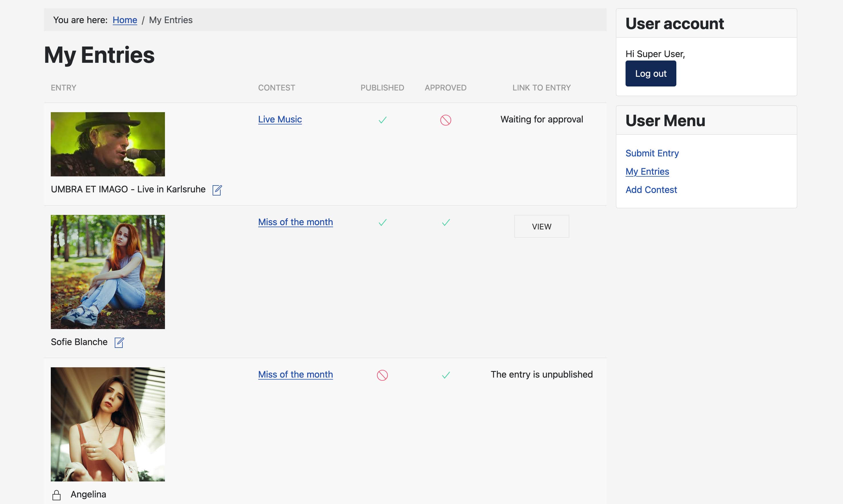Click approved checkmark in Angelina row
The width and height of the screenshot is (843, 504).
coord(446,375)
